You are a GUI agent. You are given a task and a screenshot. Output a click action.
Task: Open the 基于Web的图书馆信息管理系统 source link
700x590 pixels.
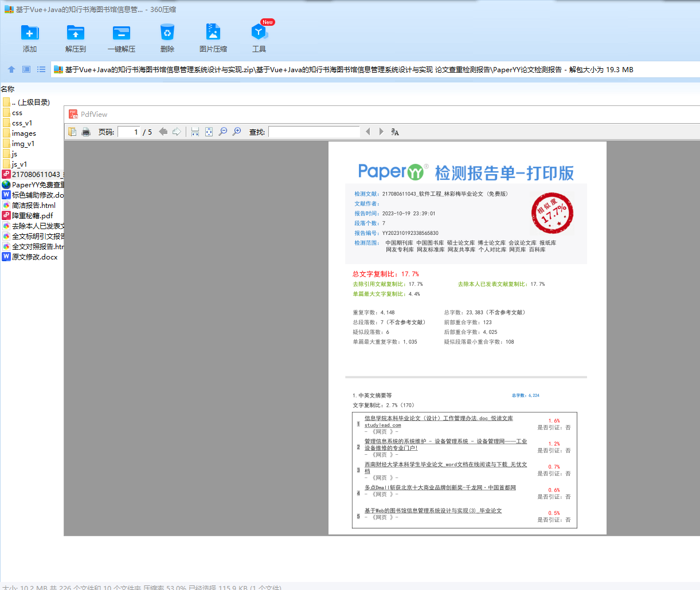[x=433, y=510]
